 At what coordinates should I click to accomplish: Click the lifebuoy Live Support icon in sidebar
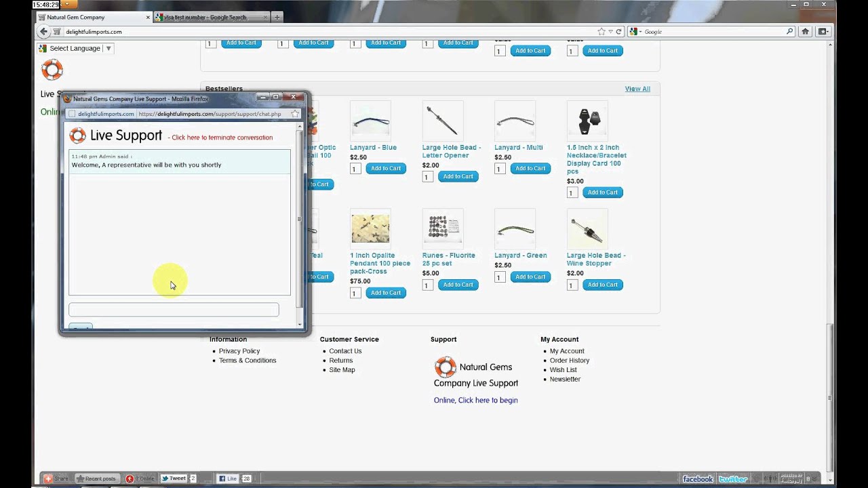52,69
